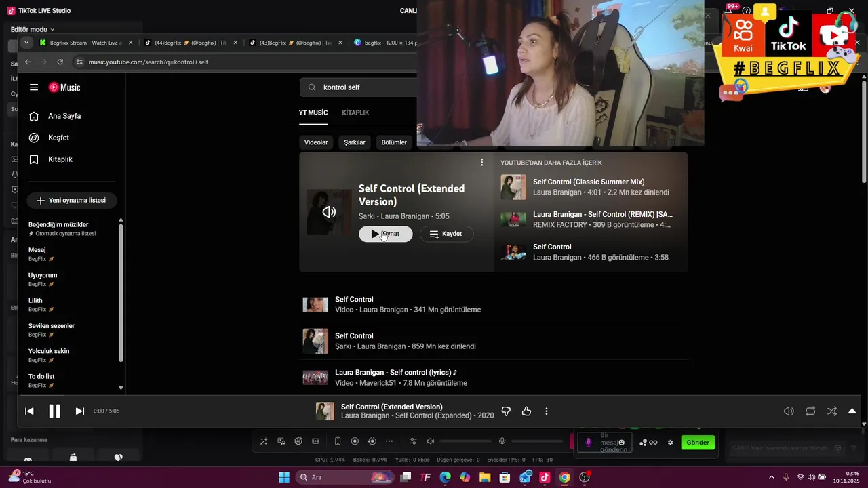This screenshot has height=488, width=868.
Task: Create a new playlist with Yeni oynatma listesi
Action: (x=71, y=201)
